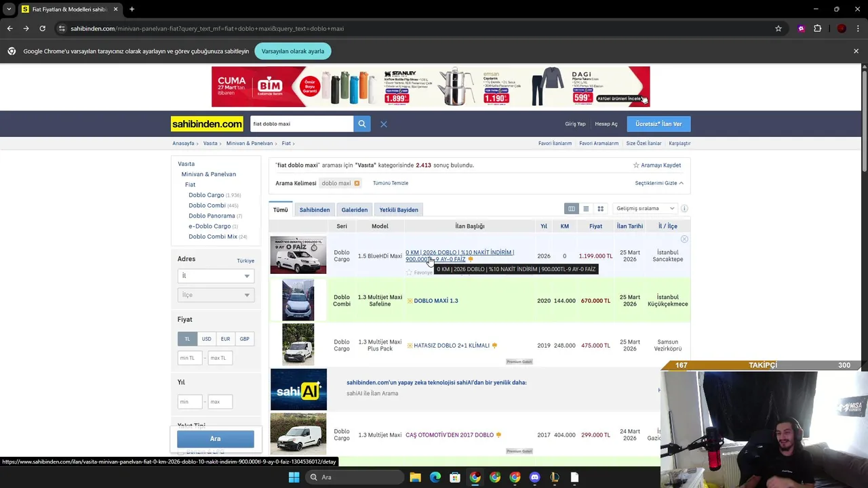Clear the search box with X icon
868x488 pixels.
[383, 124]
